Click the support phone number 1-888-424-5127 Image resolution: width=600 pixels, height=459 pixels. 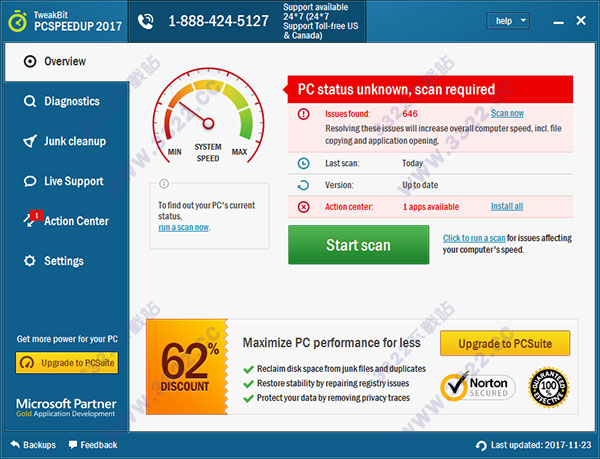point(218,21)
